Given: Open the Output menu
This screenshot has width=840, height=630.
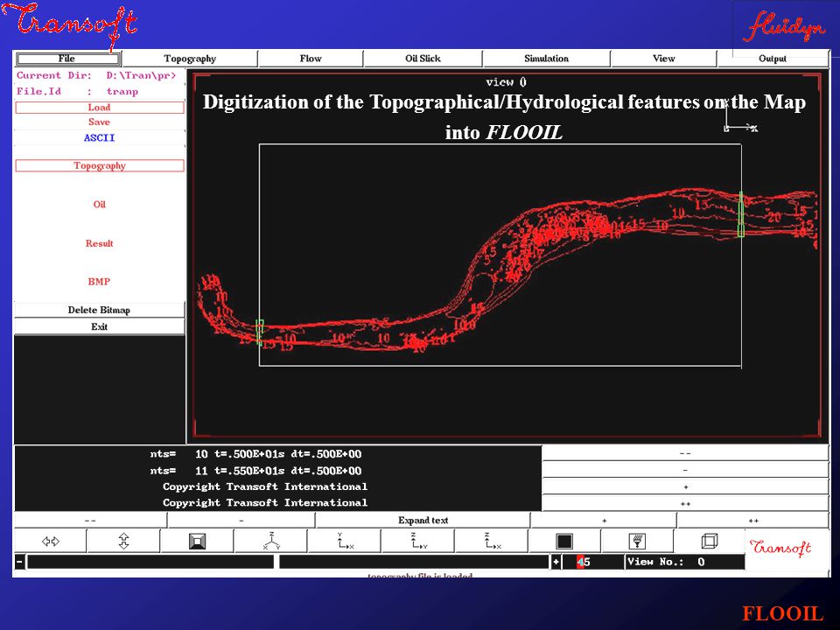Looking at the screenshot, I should pyautogui.click(x=773, y=59).
